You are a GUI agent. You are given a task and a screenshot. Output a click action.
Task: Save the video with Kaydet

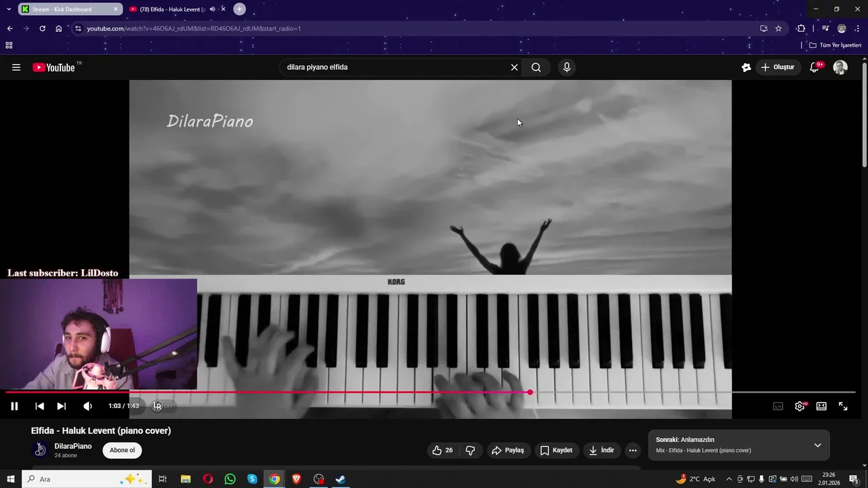pyautogui.click(x=556, y=450)
